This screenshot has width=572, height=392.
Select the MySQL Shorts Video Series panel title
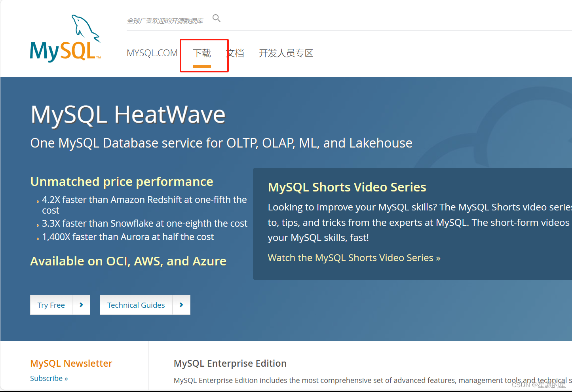click(x=347, y=187)
